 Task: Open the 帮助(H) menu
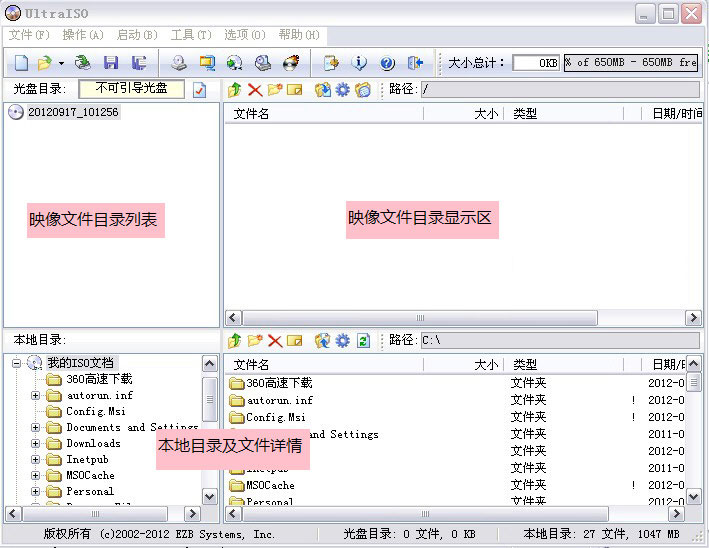click(x=299, y=35)
